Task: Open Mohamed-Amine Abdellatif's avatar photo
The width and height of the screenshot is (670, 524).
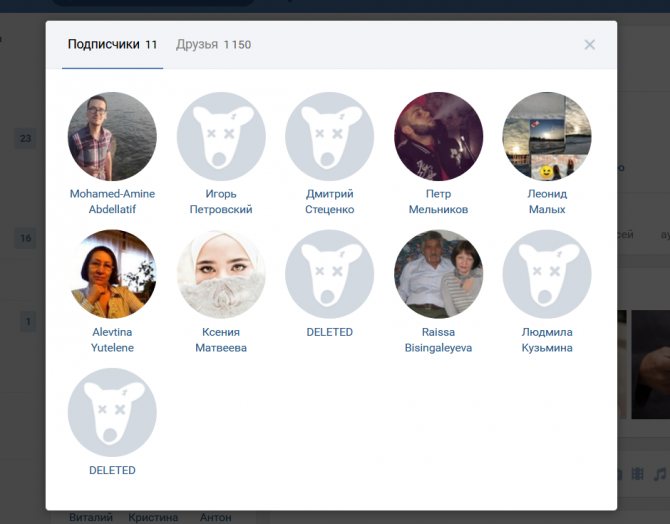Action: pyautogui.click(x=112, y=136)
